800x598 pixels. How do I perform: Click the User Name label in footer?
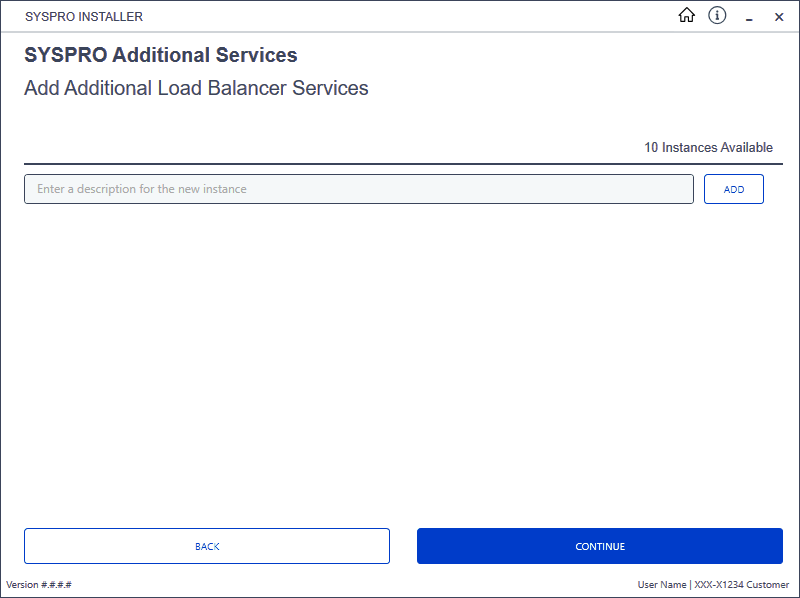[662, 584]
